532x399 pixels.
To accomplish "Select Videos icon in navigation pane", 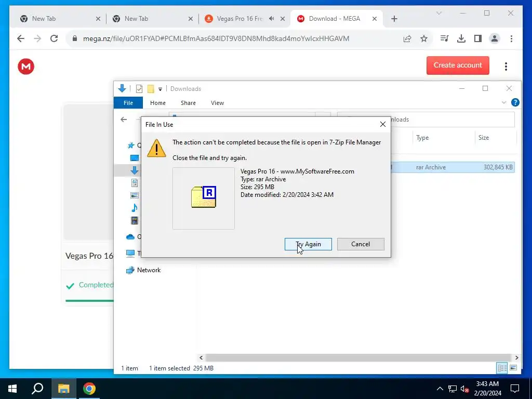I will (x=135, y=220).
